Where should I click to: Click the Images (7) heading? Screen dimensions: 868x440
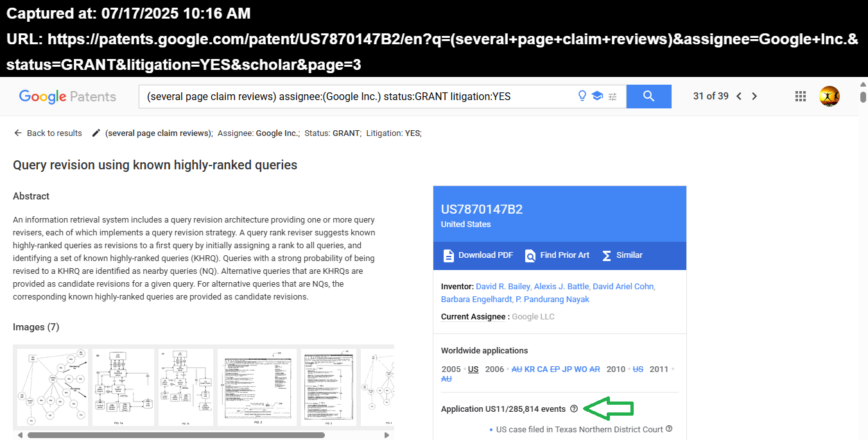pos(36,327)
